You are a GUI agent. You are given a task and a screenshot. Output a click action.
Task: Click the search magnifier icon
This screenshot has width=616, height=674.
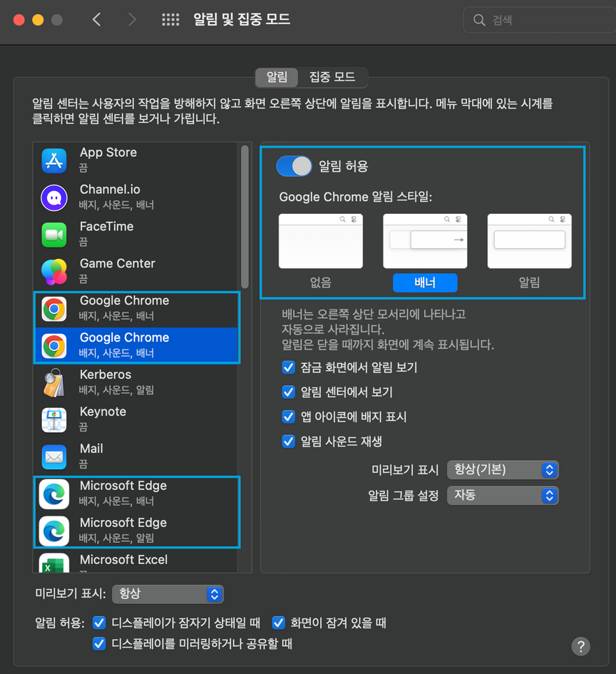479,20
